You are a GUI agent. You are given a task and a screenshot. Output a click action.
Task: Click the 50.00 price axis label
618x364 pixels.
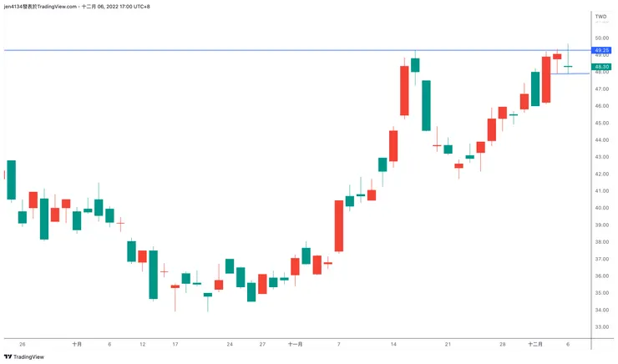pos(601,38)
